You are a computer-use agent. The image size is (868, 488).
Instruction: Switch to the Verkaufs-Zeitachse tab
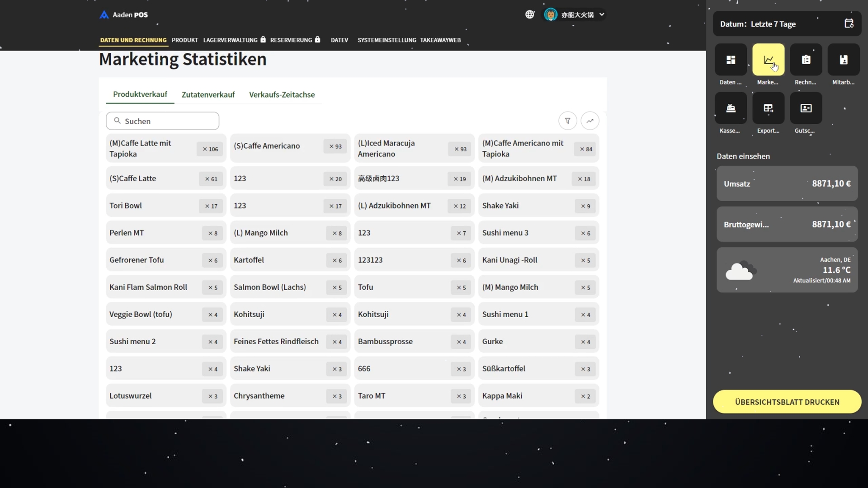coord(282,94)
